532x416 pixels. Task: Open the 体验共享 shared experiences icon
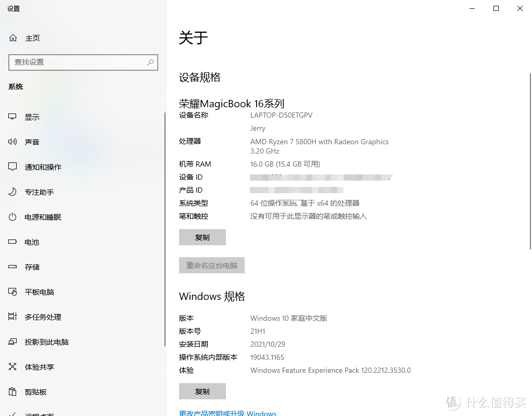click(x=12, y=367)
